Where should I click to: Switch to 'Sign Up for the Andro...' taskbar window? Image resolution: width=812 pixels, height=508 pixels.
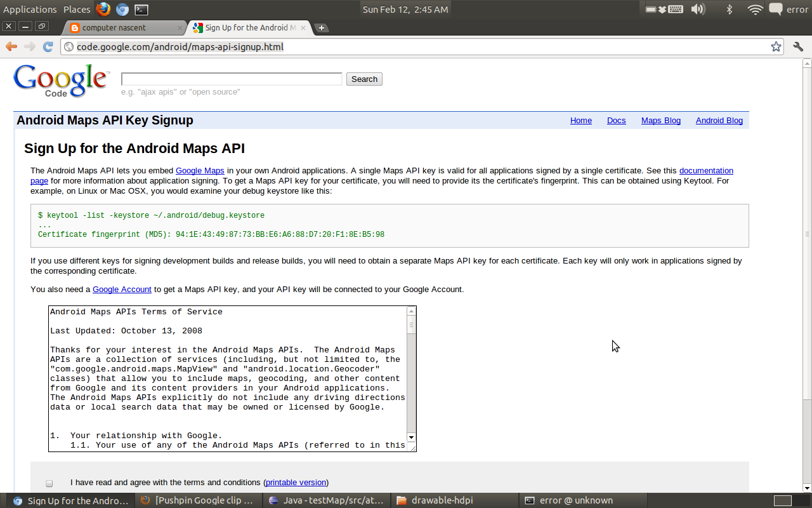[x=72, y=500]
